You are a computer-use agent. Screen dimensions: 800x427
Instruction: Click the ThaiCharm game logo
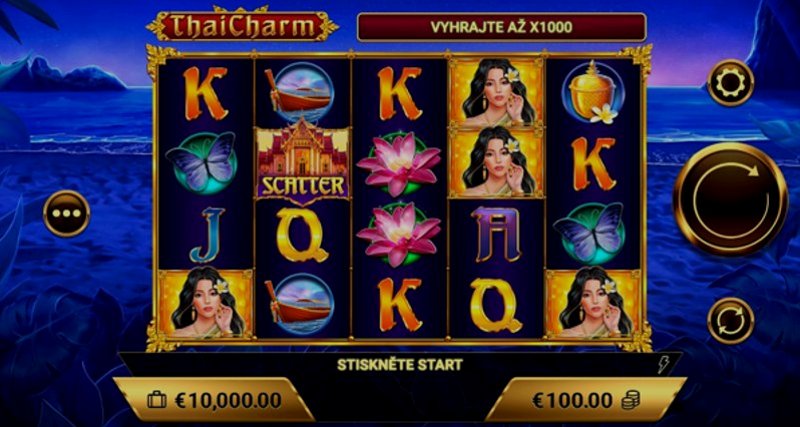[242, 26]
